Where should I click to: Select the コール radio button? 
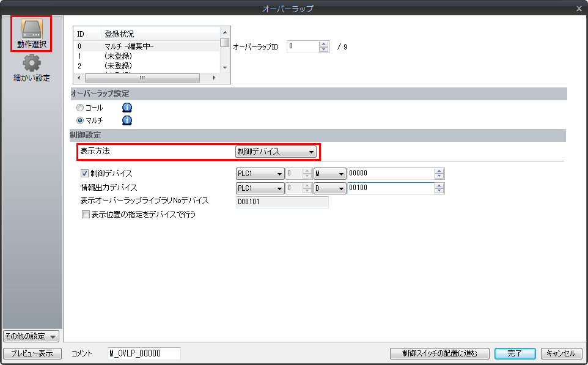pos(80,108)
